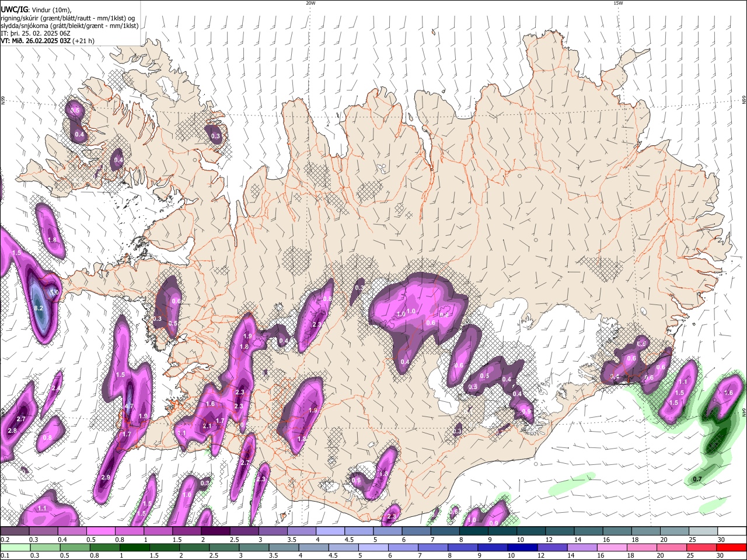This screenshot has height=560, width=747.
Task: Click the darkest green 1 mm rain swatch
Action: point(134,547)
